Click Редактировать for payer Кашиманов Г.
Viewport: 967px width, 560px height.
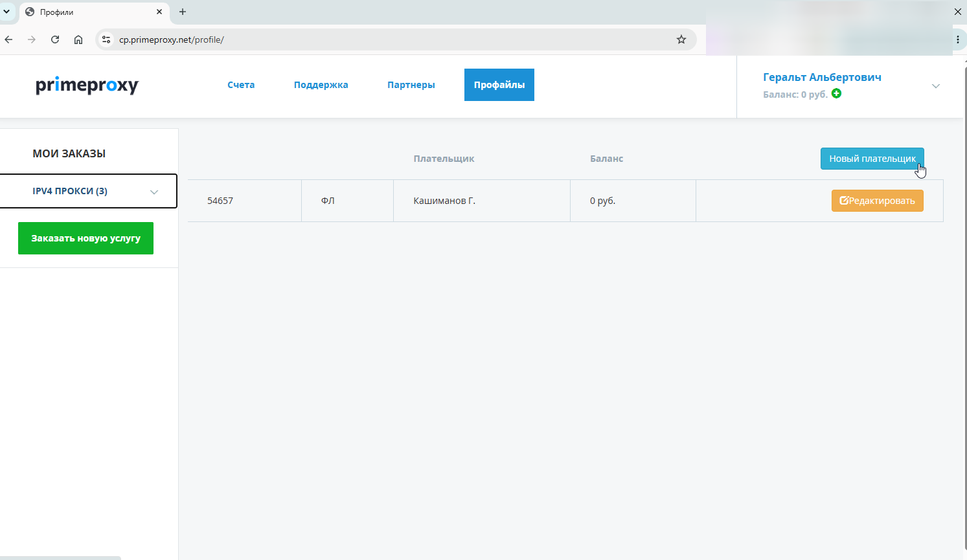pyautogui.click(x=878, y=201)
